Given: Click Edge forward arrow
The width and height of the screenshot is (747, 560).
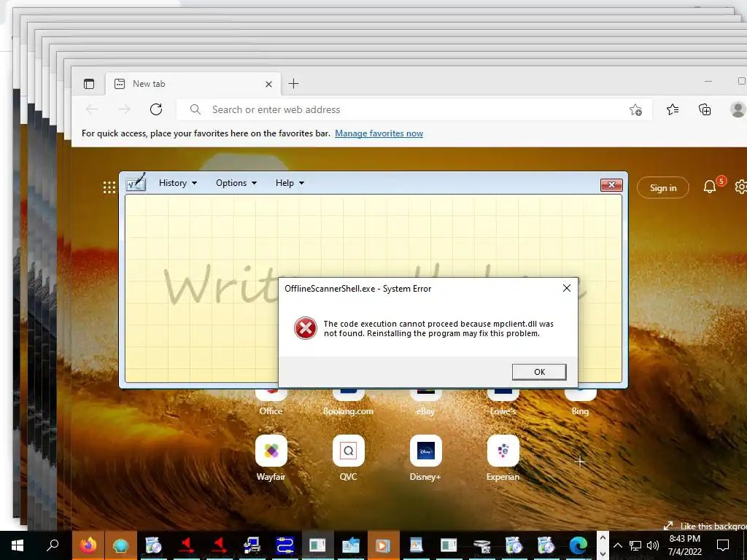Looking at the screenshot, I should (x=124, y=109).
